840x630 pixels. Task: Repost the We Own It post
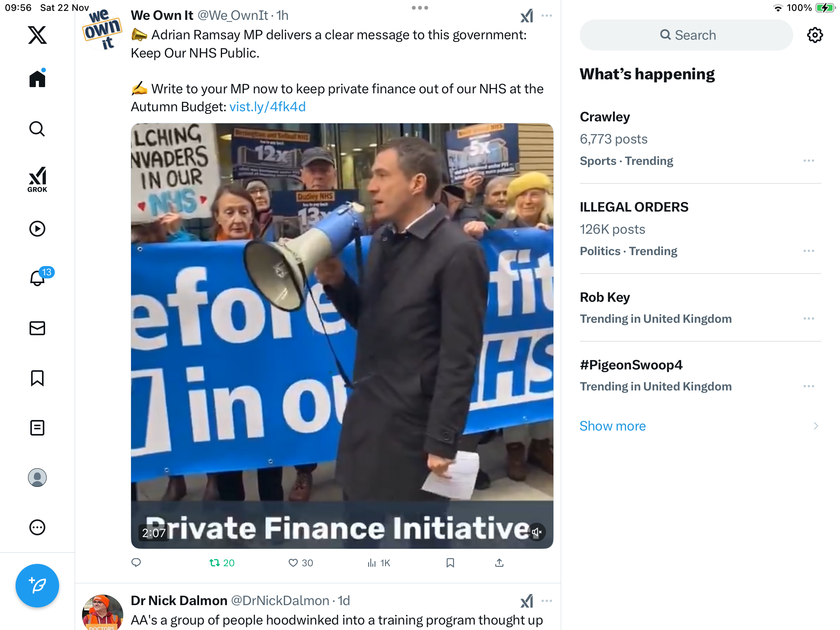pyautogui.click(x=215, y=563)
